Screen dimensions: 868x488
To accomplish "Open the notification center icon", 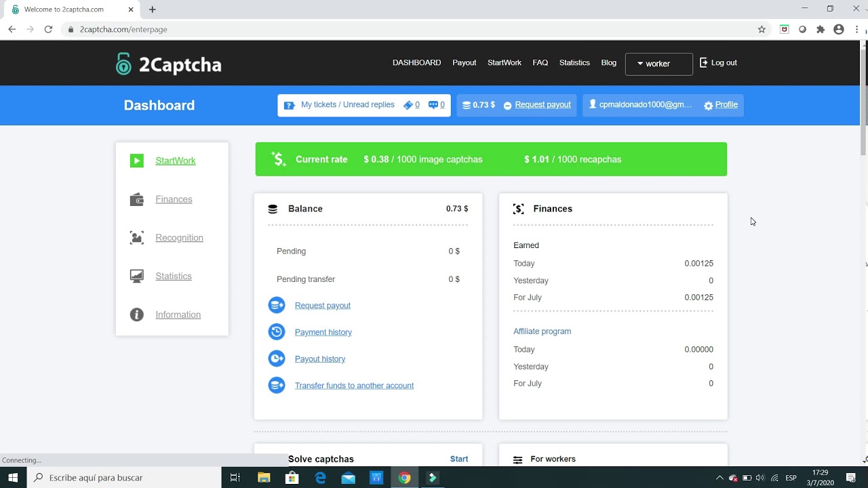I will point(851,478).
